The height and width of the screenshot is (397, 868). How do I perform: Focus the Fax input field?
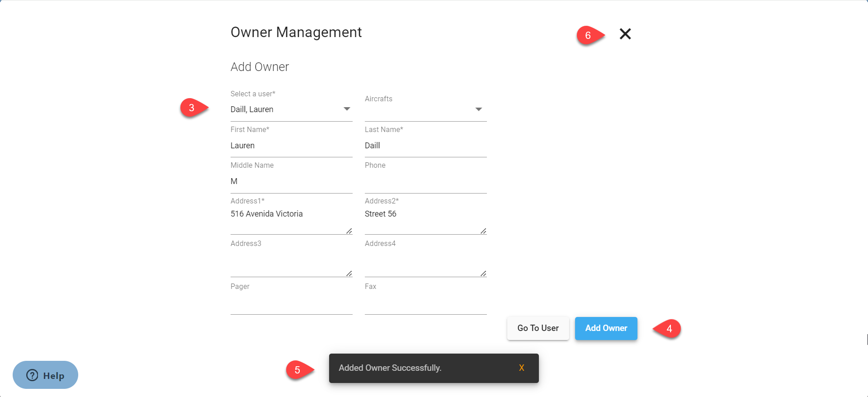click(x=425, y=304)
